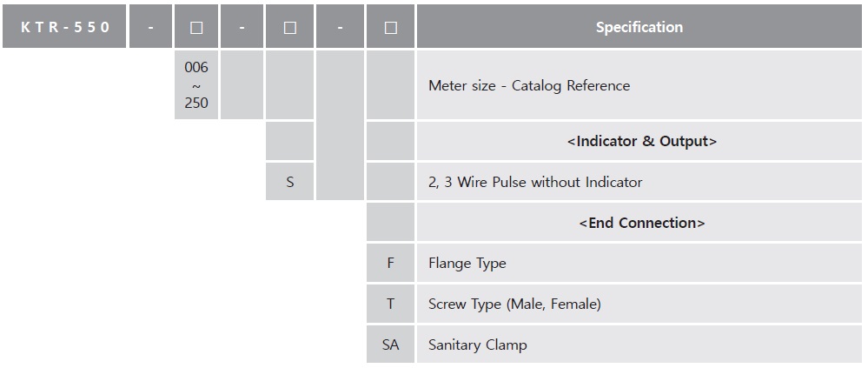Select the first empty square placeholder box
This screenshot has height=368, width=868.
click(x=196, y=27)
